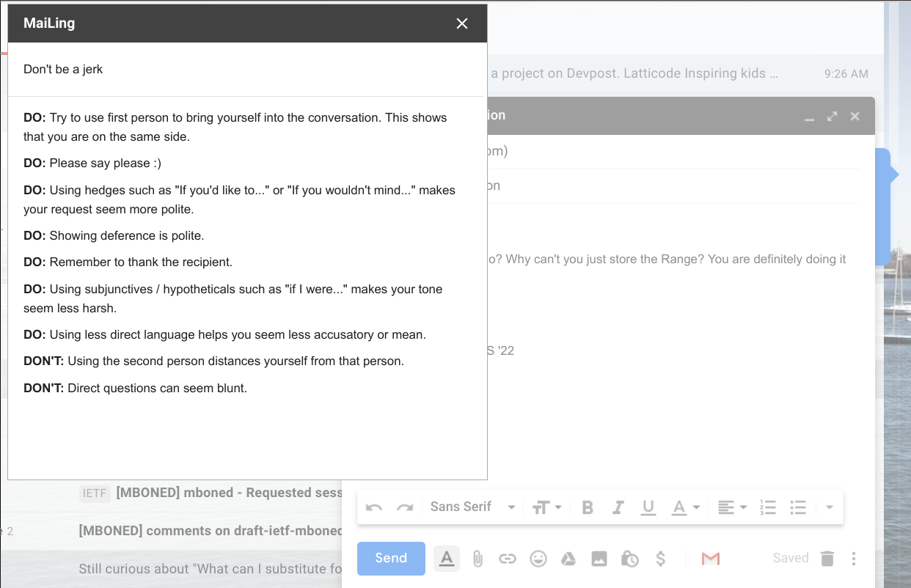Click the 'Showing deference is polite' tip

pos(114,236)
